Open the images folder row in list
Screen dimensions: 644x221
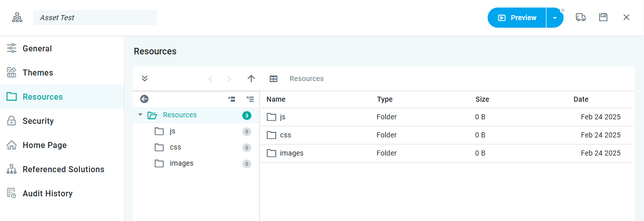[292, 154]
